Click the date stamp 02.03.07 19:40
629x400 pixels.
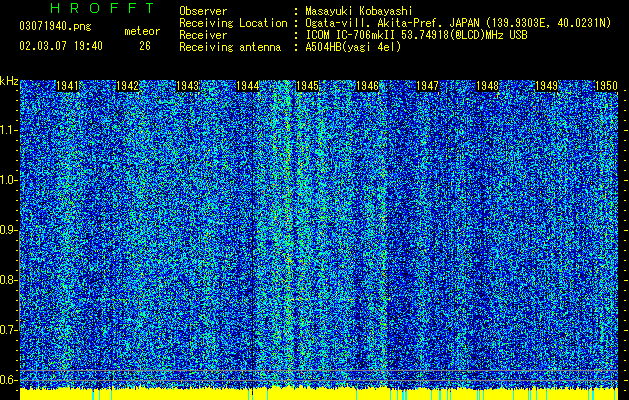(61, 46)
